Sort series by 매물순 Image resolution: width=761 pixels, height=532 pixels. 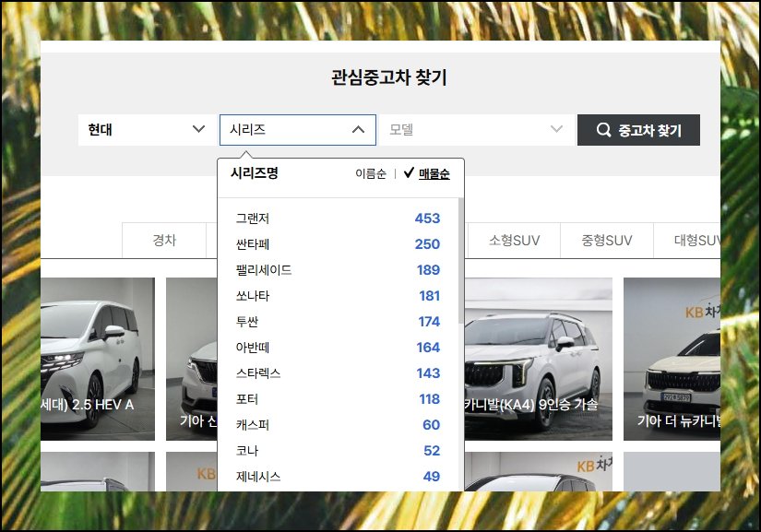[x=434, y=173]
